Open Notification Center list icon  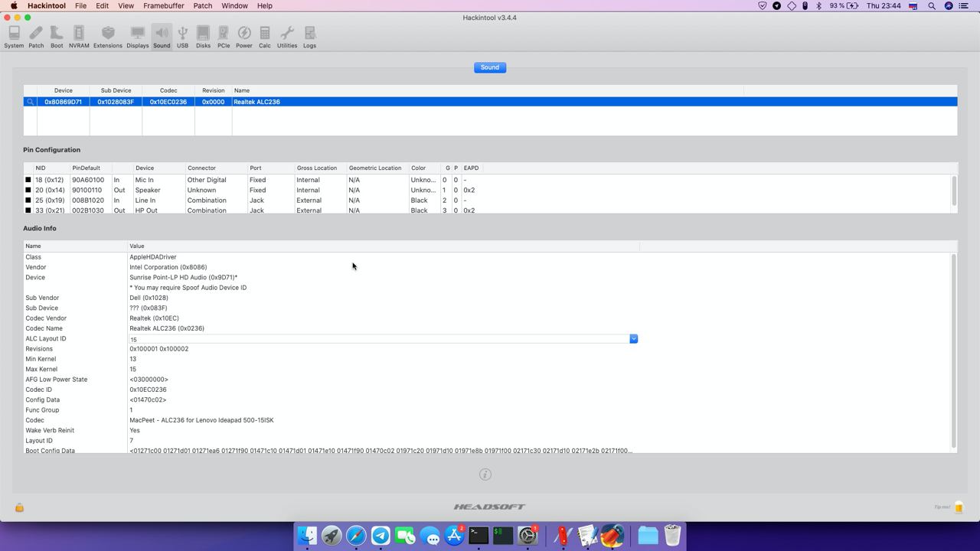click(x=964, y=5)
